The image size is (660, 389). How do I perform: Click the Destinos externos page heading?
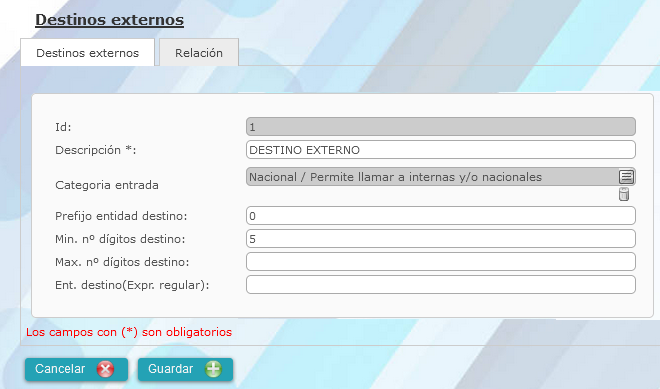point(109,20)
